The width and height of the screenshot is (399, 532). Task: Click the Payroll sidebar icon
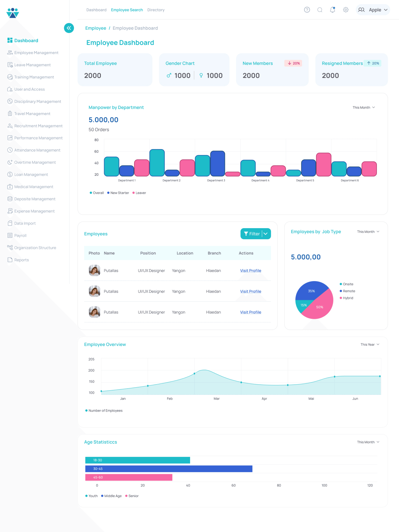click(10, 235)
